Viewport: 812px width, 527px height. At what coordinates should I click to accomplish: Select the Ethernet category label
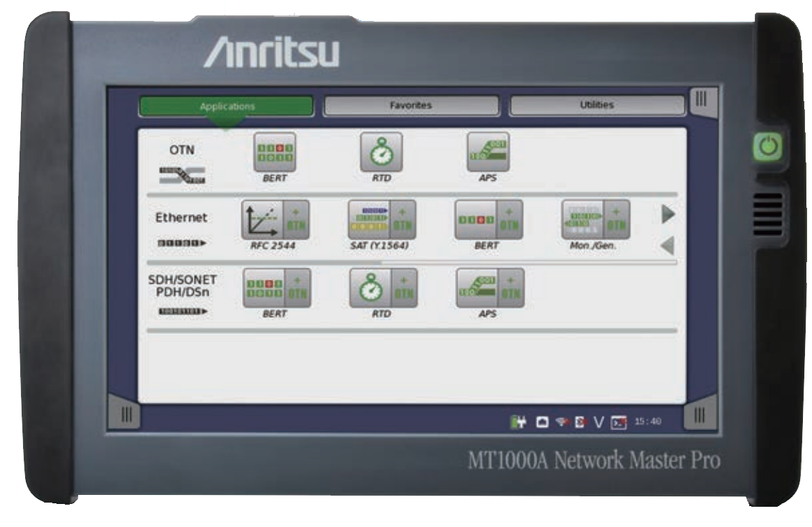(x=181, y=217)
